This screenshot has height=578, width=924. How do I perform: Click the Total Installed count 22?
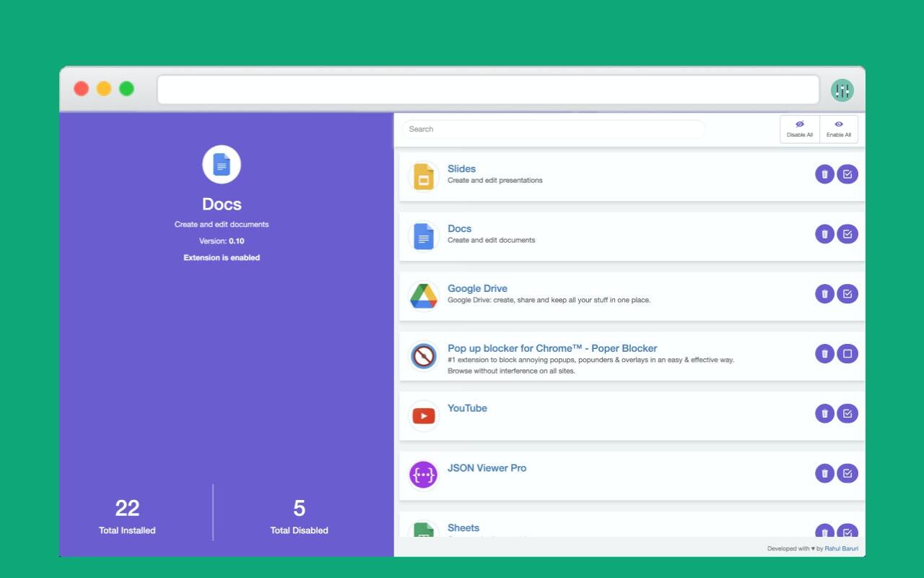coord(127,508)
